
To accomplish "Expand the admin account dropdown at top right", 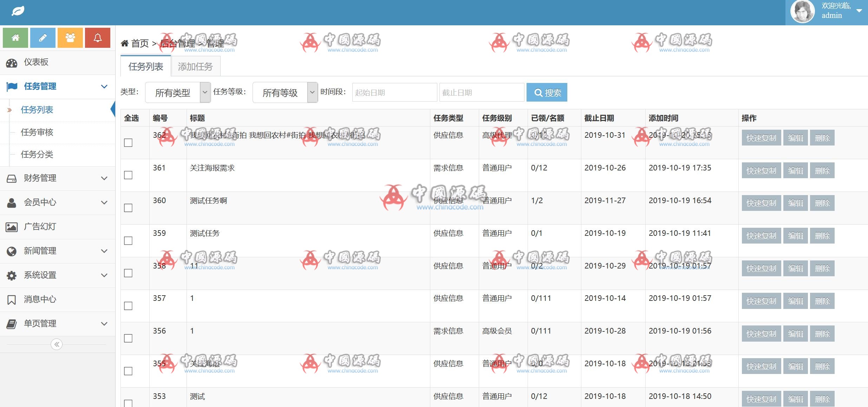I will (x=860, y=11).
